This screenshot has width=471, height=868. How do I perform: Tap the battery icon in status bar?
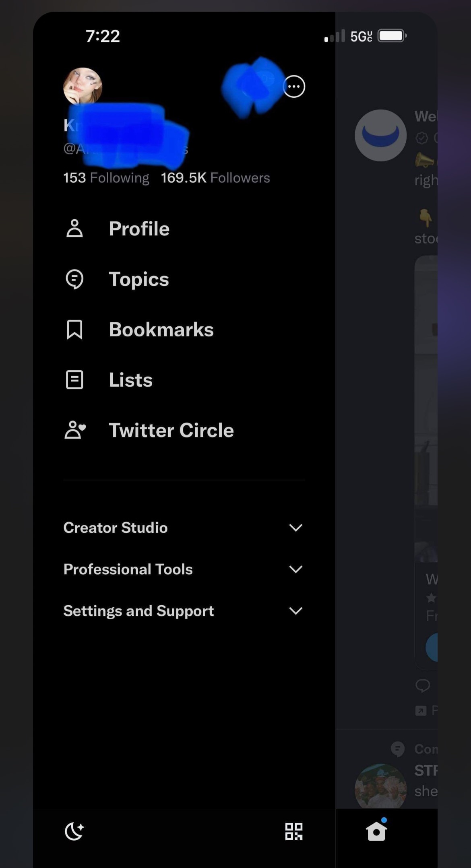tap(392, 36)
